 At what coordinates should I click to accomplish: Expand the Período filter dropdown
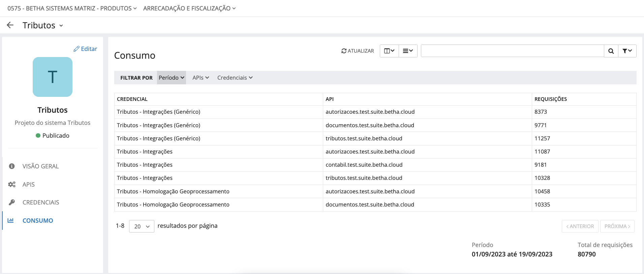[x=172, y=78]
